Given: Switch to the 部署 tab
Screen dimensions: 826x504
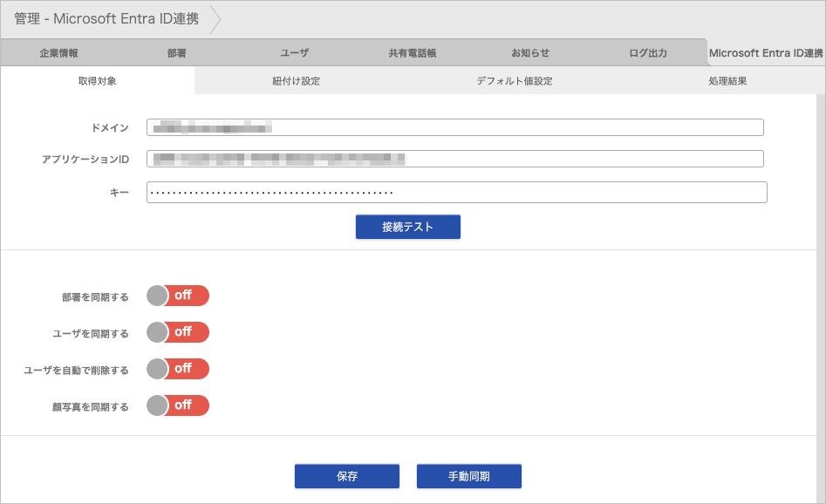Looking at the screenshot, I should click(x=176, y=52).
